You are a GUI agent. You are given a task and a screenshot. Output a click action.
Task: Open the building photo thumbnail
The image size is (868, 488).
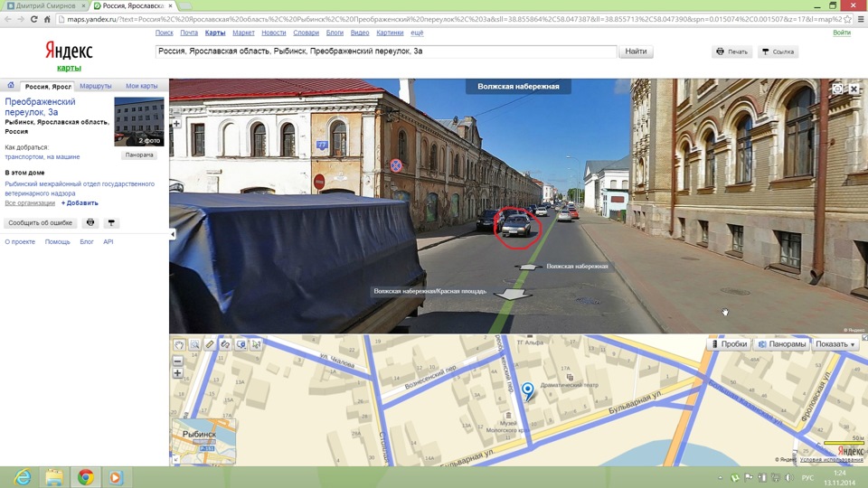click(139, 122)
